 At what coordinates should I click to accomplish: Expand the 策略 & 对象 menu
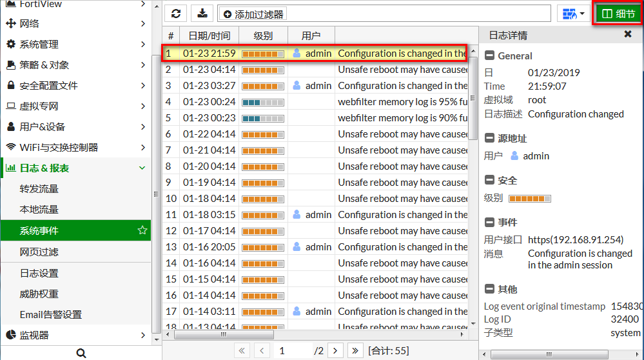142,65
